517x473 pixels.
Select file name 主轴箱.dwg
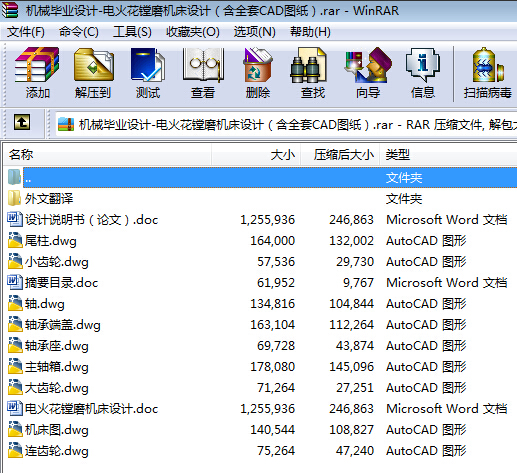57,367
